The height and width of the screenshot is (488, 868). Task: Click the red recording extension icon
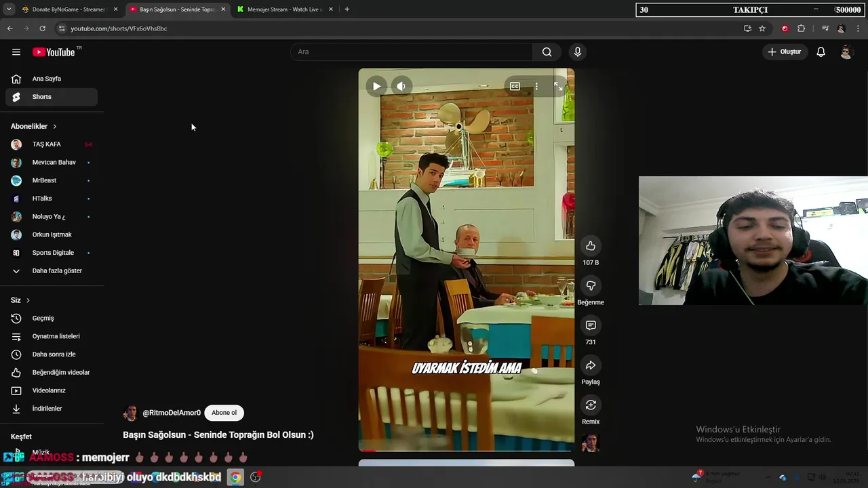(785, 28)
